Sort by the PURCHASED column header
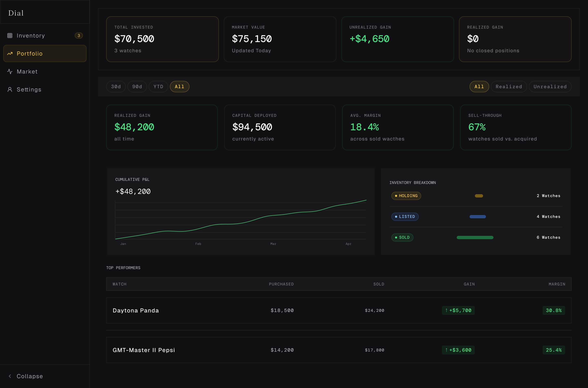 click(281, 284)
